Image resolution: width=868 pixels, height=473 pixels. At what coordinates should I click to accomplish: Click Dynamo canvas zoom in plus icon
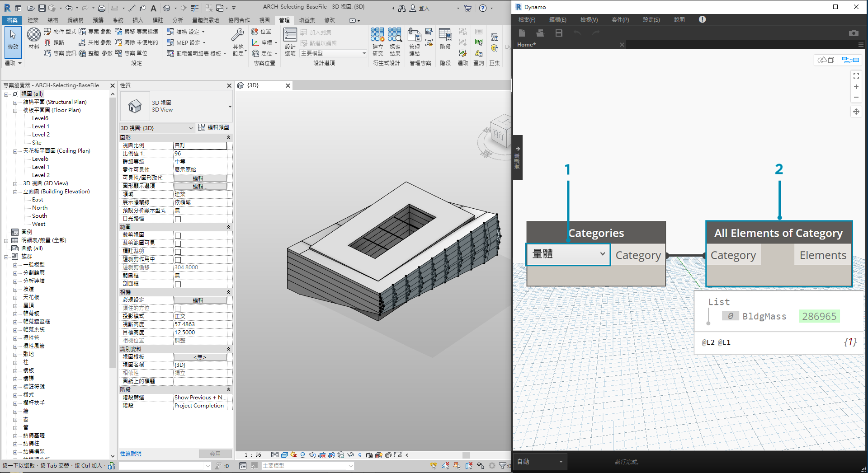click(x=856, y=87)
